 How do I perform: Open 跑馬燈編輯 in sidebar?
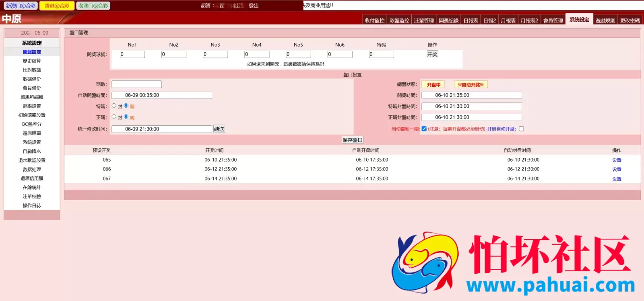click(x=32, y=97)
